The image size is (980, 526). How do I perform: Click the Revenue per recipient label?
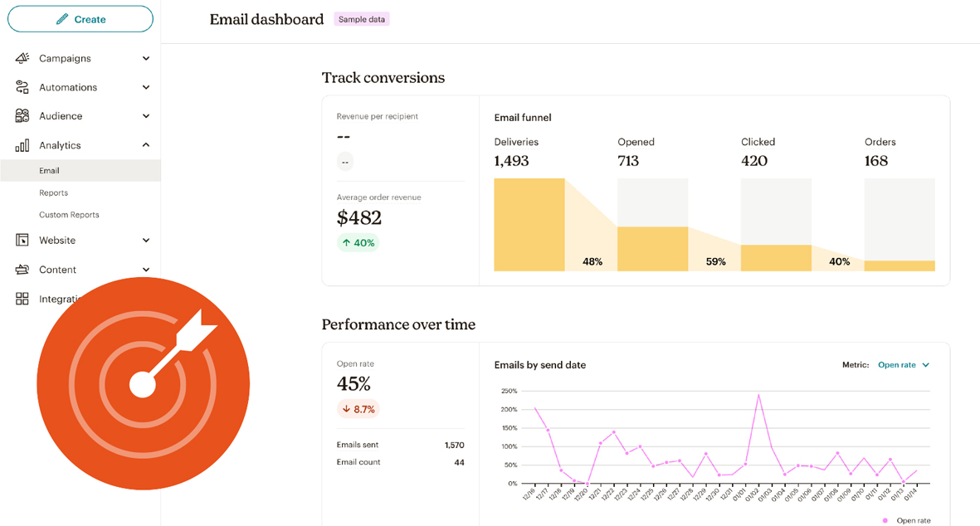378,116
